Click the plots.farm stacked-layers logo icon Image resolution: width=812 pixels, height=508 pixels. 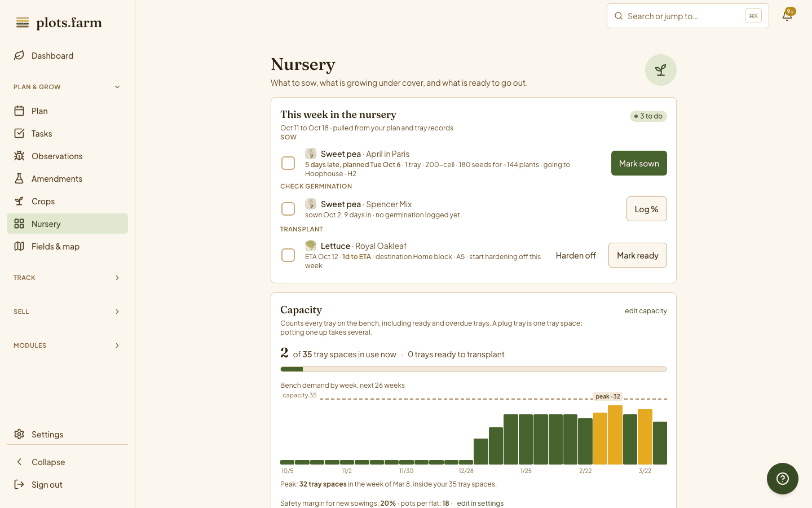tap(23, 23)
